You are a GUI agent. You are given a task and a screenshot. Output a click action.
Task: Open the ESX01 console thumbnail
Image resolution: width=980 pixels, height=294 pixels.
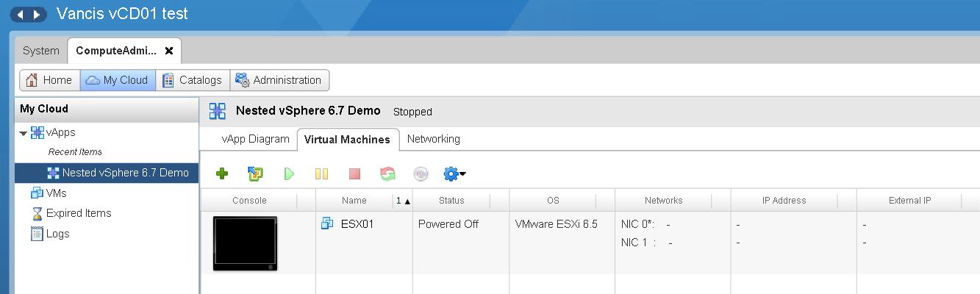click(245, 243)
